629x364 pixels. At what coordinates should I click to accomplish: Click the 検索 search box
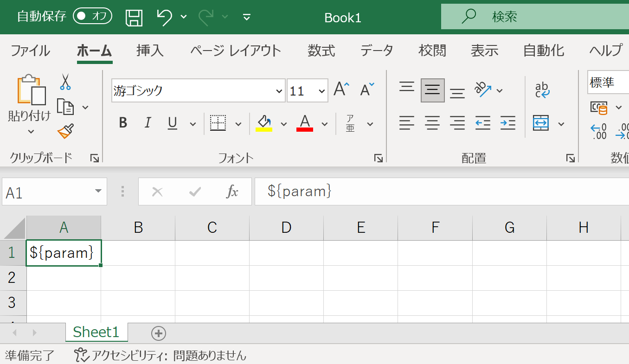tap(533, 17)
